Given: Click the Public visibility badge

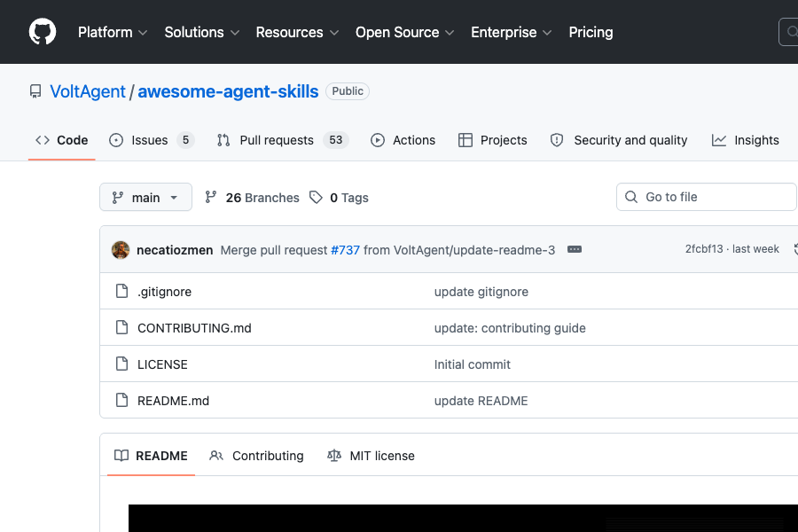Looking at the screenshot, I should (x=348, y=91).
